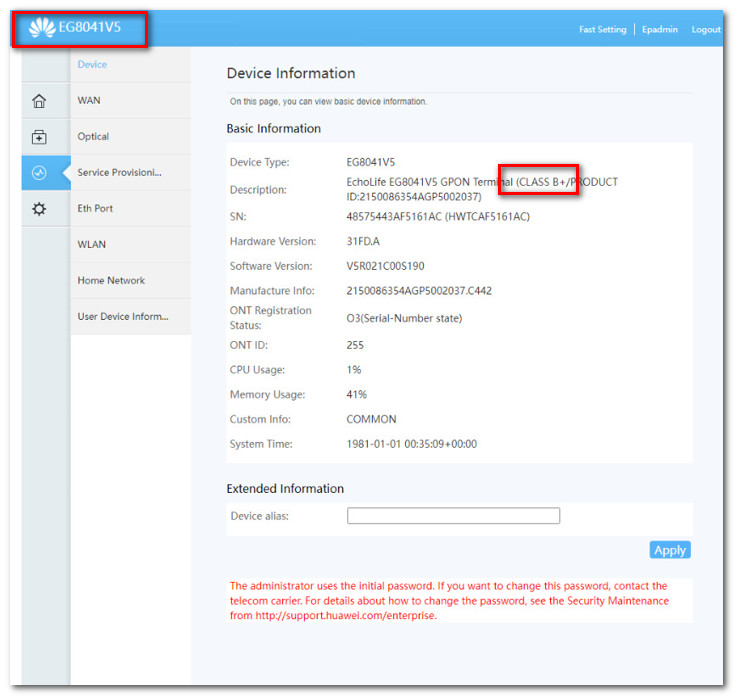Focus the Device alias text field
The image size is (734, 696).
pyautogui.click(x=453, y=516)
